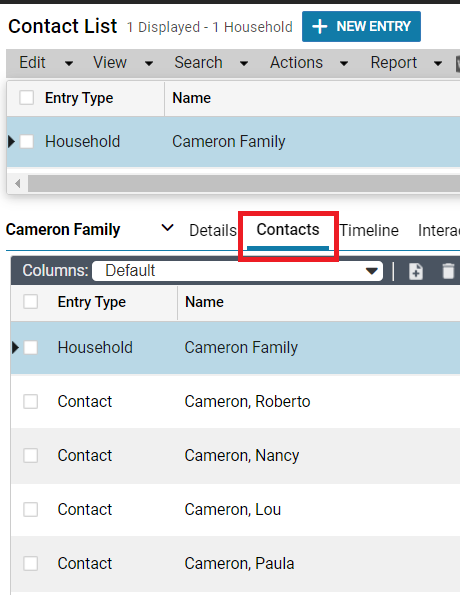Click the add new document icon

click(416, 271)
